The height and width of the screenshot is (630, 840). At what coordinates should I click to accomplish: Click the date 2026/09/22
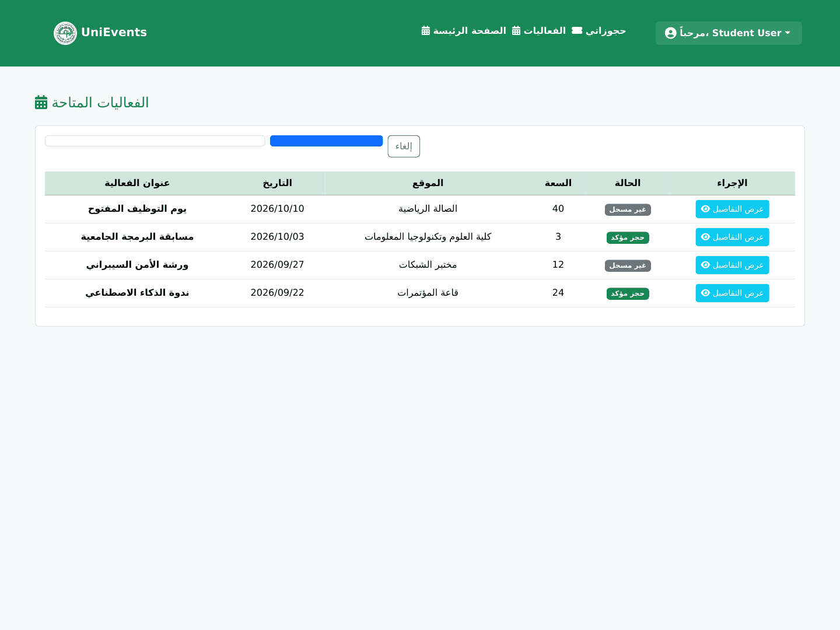[278, 293]
